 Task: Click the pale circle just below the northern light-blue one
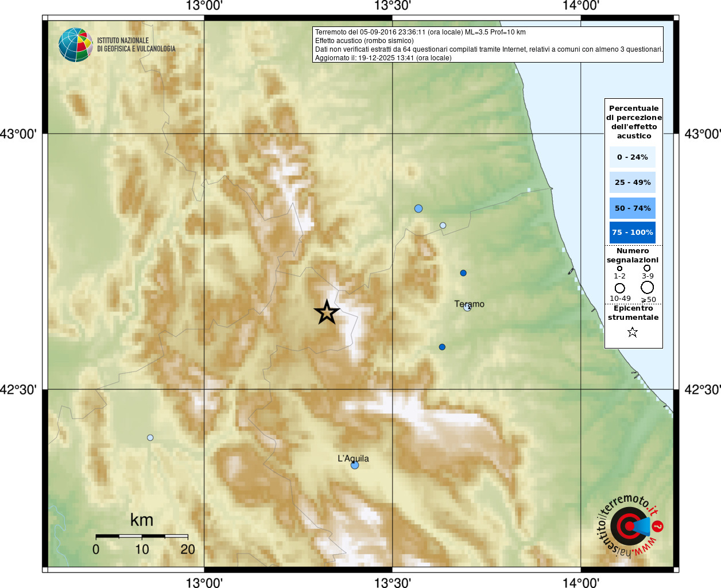point(443,225)
